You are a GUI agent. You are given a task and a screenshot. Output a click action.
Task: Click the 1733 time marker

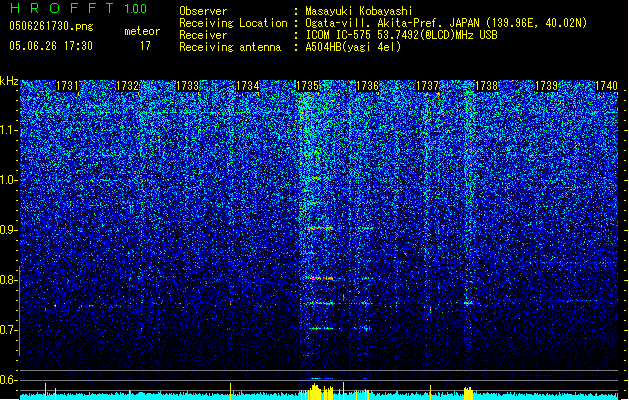point(187,86)
